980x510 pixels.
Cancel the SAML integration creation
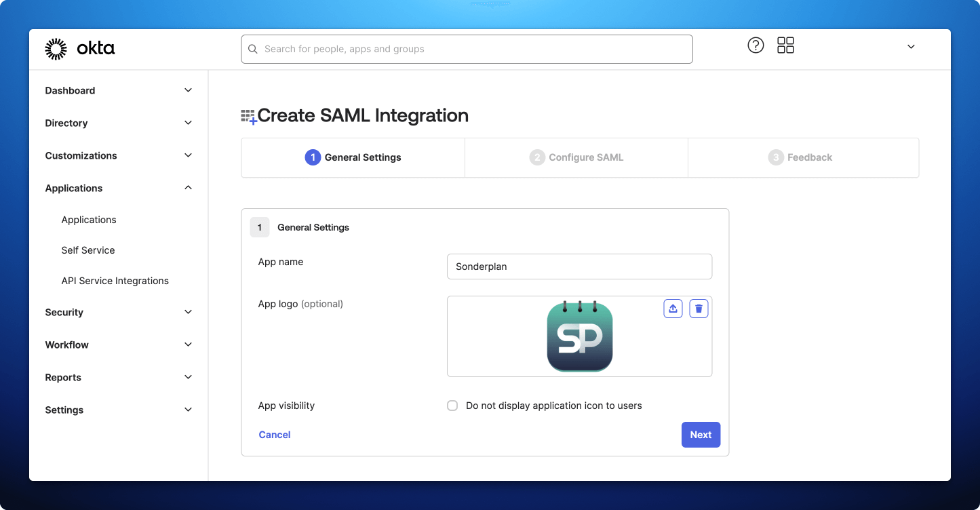(x=274, y=435)
